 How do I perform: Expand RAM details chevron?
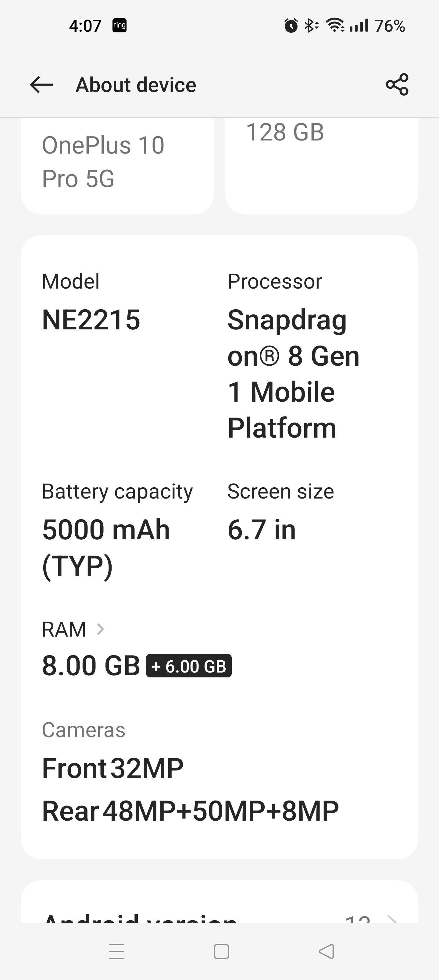101,629
